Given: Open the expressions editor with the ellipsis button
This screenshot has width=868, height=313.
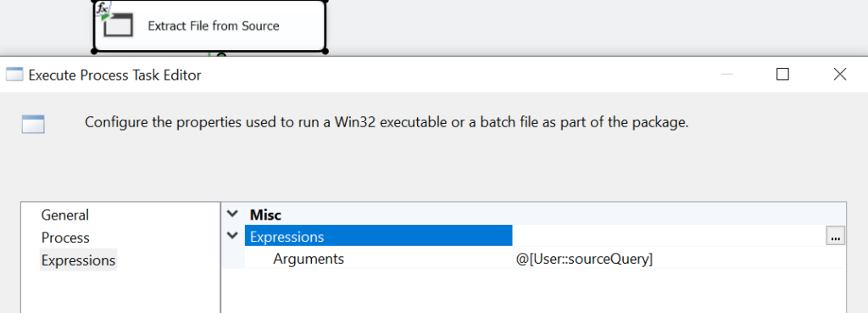Looking at the screenshot, I should click(835, 236).
